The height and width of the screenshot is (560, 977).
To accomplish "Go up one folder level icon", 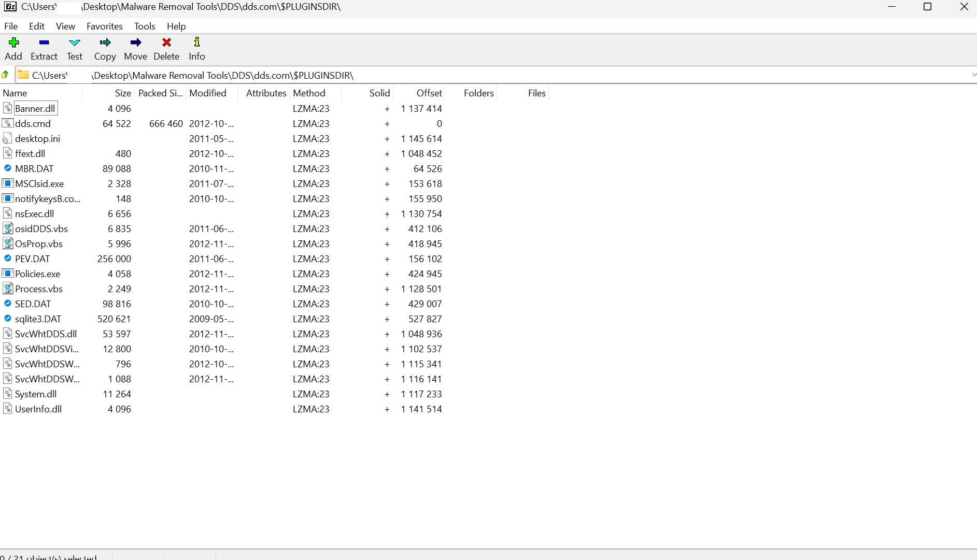I will tap(6, 75).
